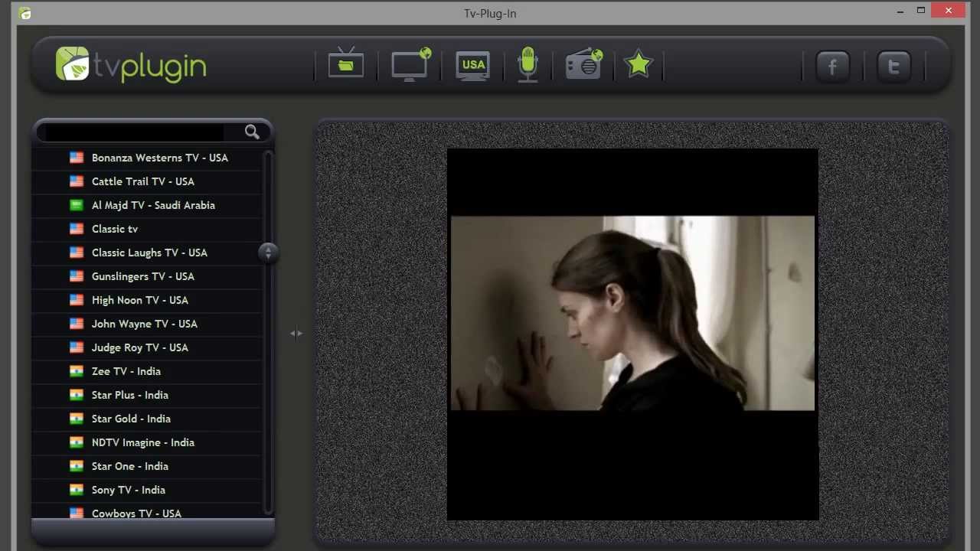Select Bonanza Westerns TV - USA channel

(148, 158)
